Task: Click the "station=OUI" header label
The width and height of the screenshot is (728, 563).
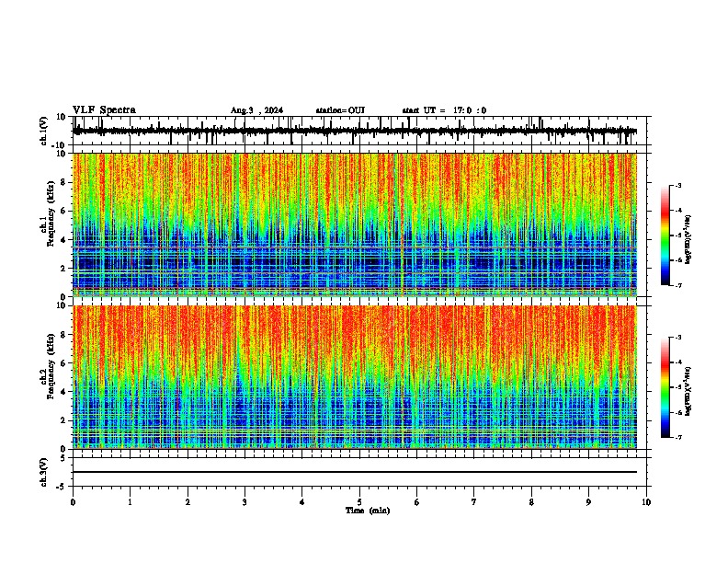Action: tap(340, 110)
